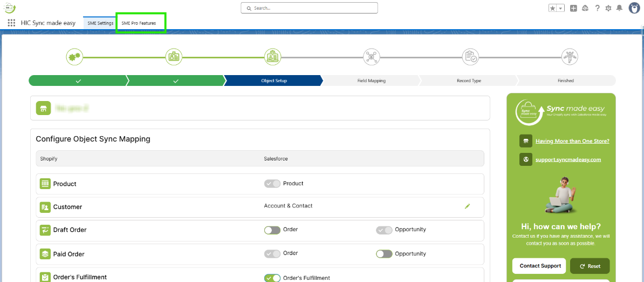Click the Shopify column header
644x282 pixels.
(49, 158)
